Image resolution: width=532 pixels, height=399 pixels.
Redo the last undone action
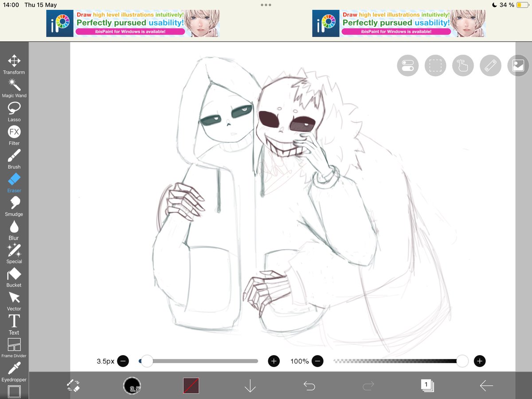coord(368,386)
